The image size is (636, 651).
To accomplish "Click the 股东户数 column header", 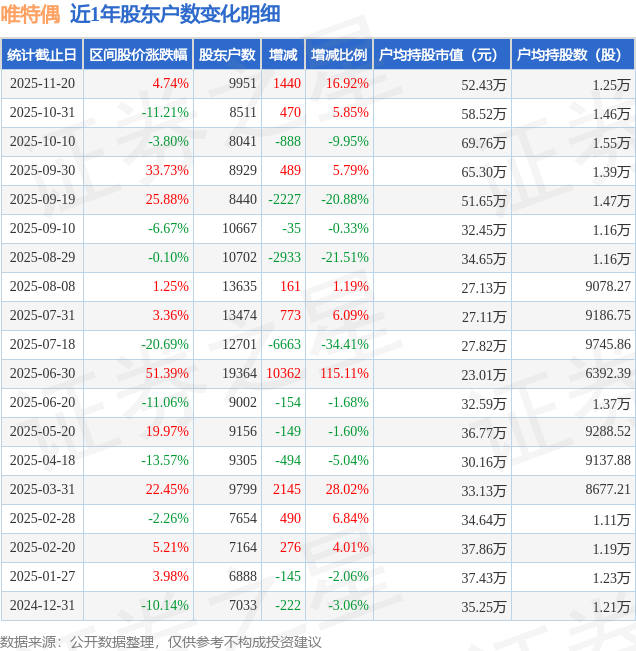I will coord(227,54).
